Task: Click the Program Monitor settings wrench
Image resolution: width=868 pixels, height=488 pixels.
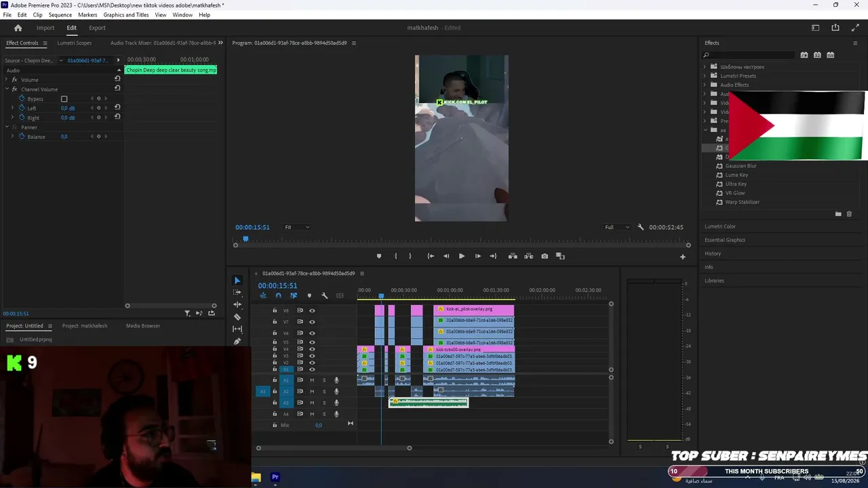Action: 641,227
